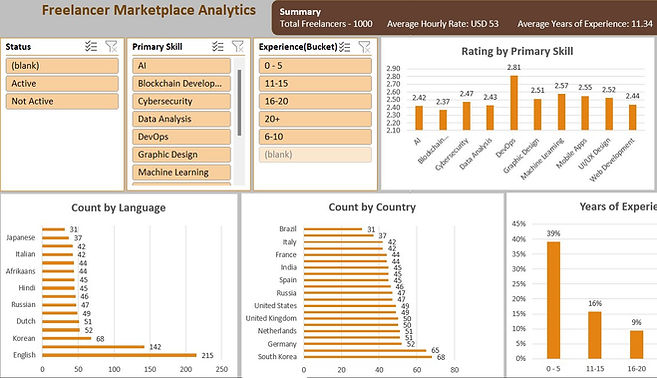Clear the filter on the Status slicer
Viewport: 657px width, 378px height.
(111, 47)
